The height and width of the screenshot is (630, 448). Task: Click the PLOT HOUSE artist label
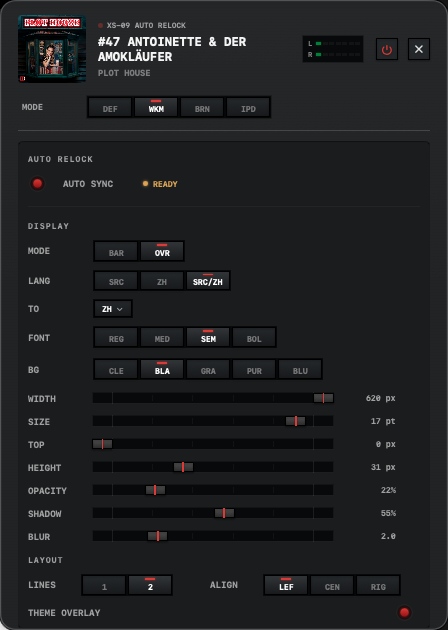tap(124, 73)
